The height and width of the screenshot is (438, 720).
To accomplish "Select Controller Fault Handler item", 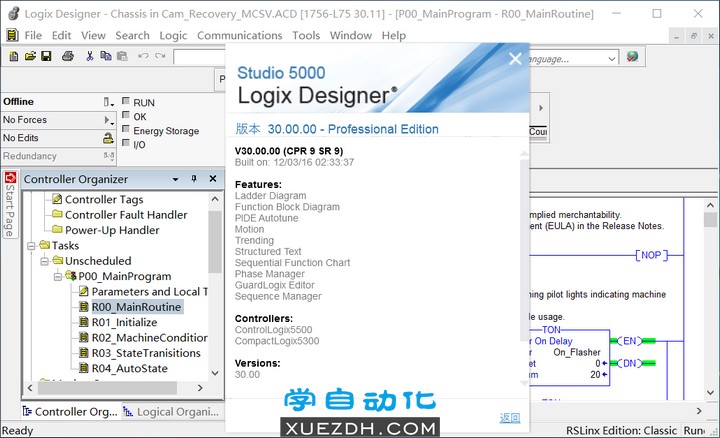I will pos(126,214).
